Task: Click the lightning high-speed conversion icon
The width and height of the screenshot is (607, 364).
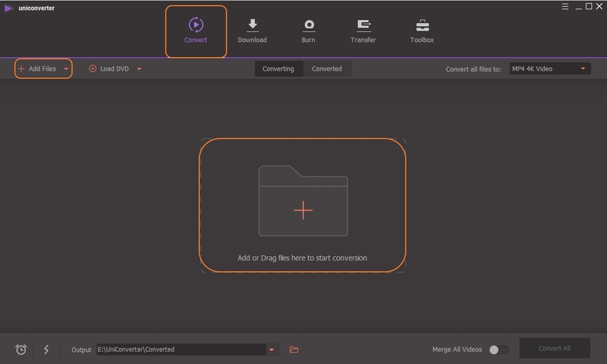Action: pos(46,350)
